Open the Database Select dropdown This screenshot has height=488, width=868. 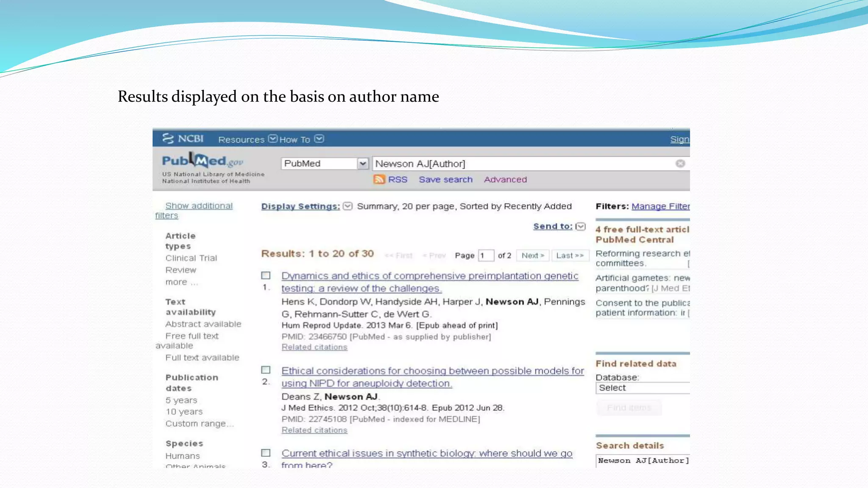(643, 388)
